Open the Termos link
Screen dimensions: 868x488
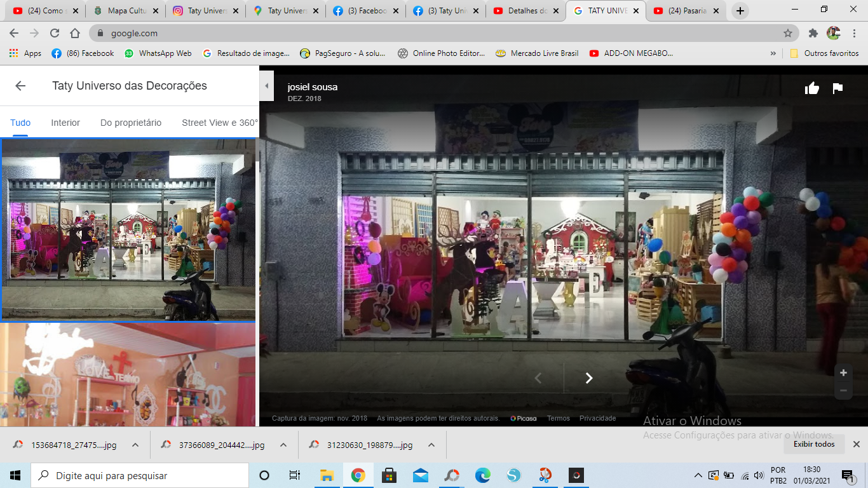(x=559, y=418)
